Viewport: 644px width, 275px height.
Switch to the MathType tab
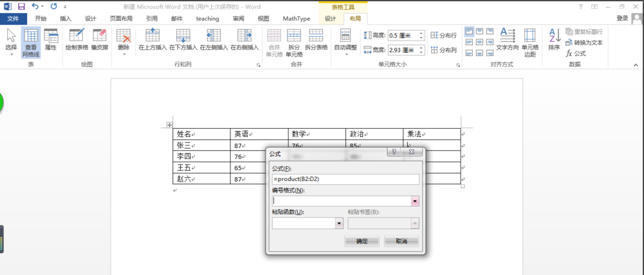(297, 19)
